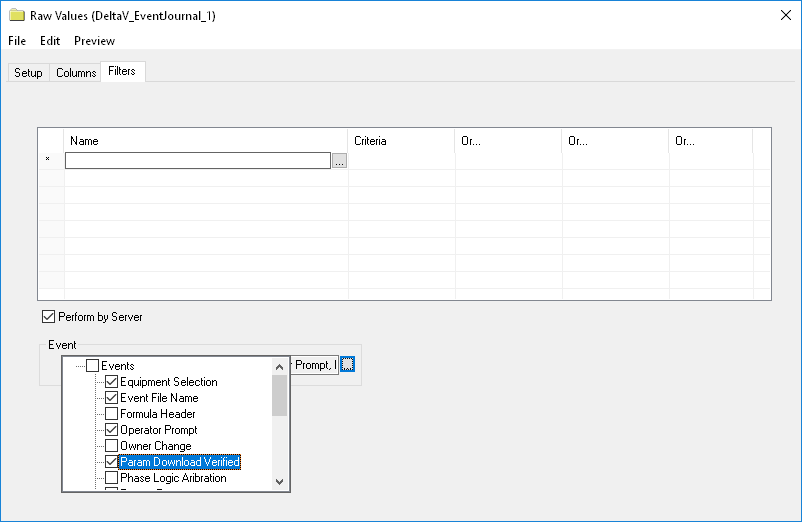This screenshot has height=522, width=802.
Task: Uncheck the Operator Prompt checkbox
Action: click(112, 430)
